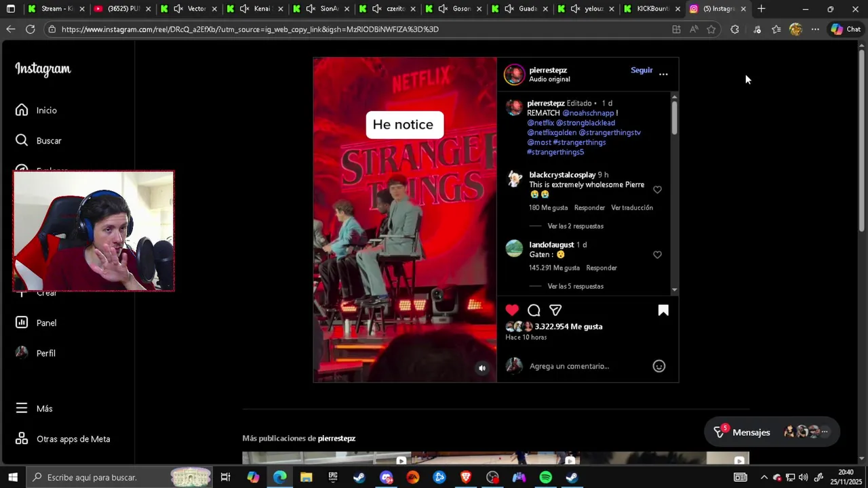This screenshot has width=868, height=488.
Task: Open Task View on taskbar
Action: tap(226, 477)
